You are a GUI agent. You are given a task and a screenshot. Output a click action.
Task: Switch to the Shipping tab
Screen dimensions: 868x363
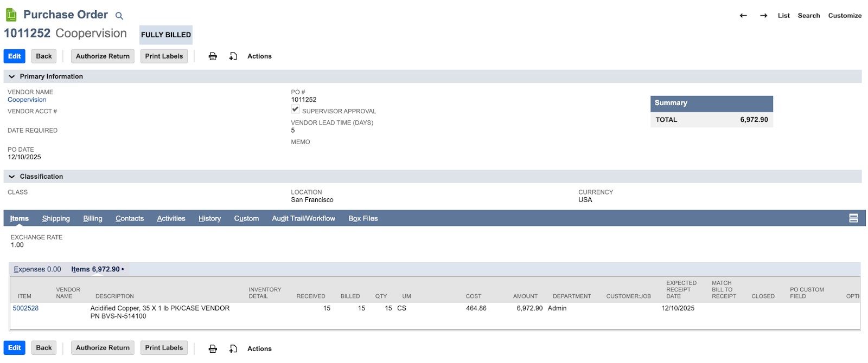[x=56, y=218]
